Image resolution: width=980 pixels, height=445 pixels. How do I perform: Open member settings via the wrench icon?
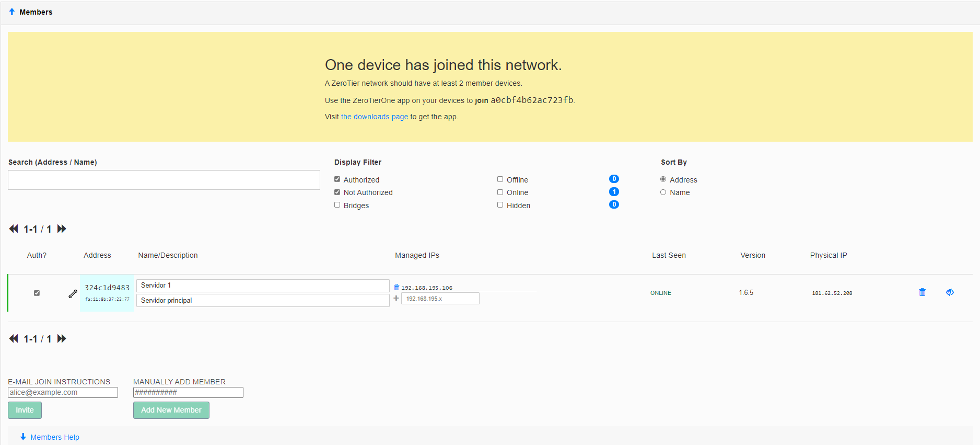click(73, 294)
